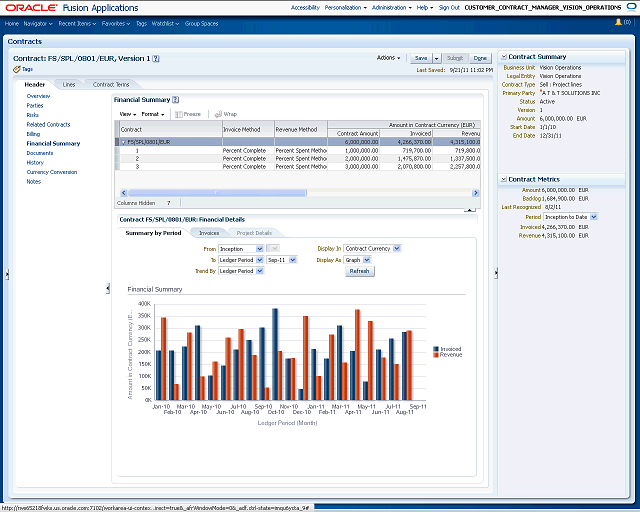
Task: Open the Sep-11 period dropdown
Action: [293, 260]
